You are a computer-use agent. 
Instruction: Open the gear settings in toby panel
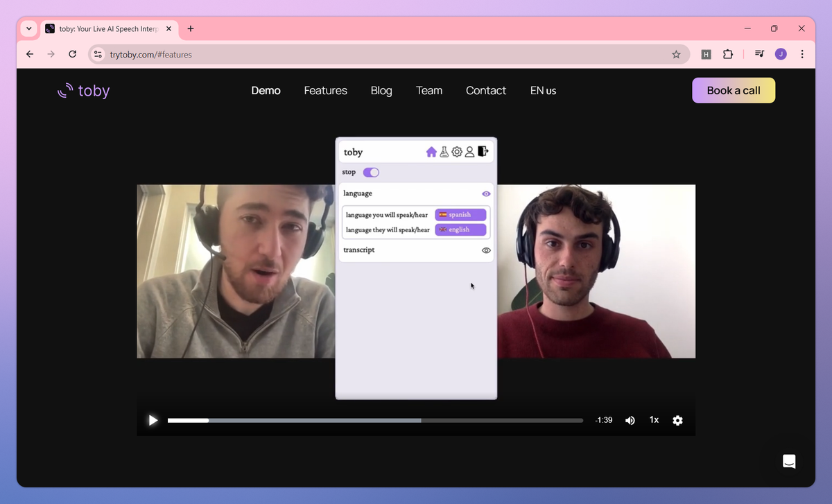point(457,152)
